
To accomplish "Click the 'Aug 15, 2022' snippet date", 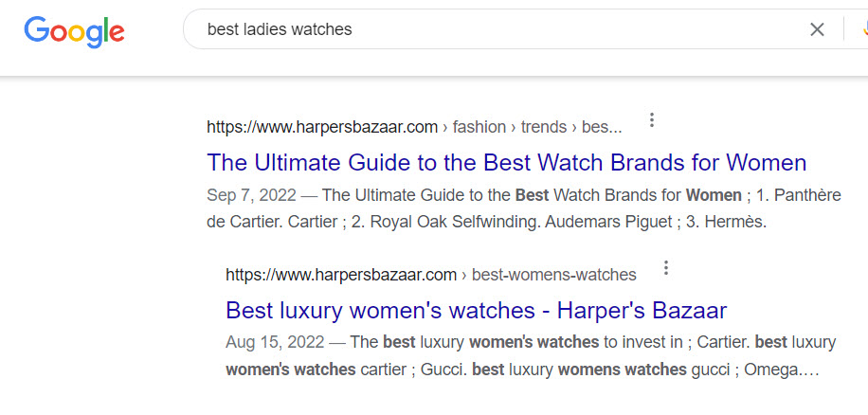I will tap(275, 342).
